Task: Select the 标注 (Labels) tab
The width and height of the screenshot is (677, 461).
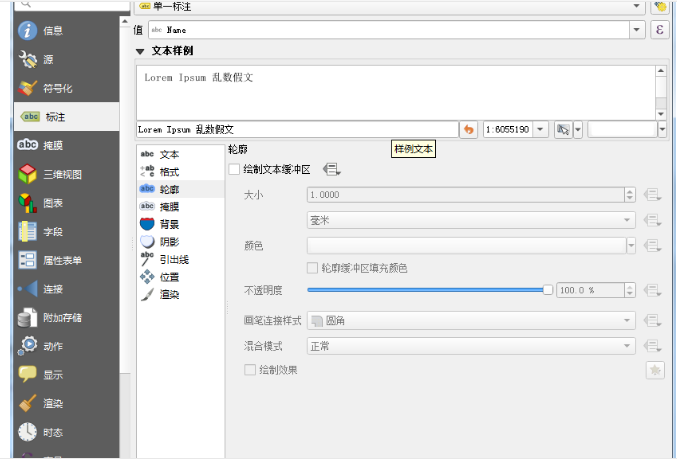Action: [x=66, y=117]
